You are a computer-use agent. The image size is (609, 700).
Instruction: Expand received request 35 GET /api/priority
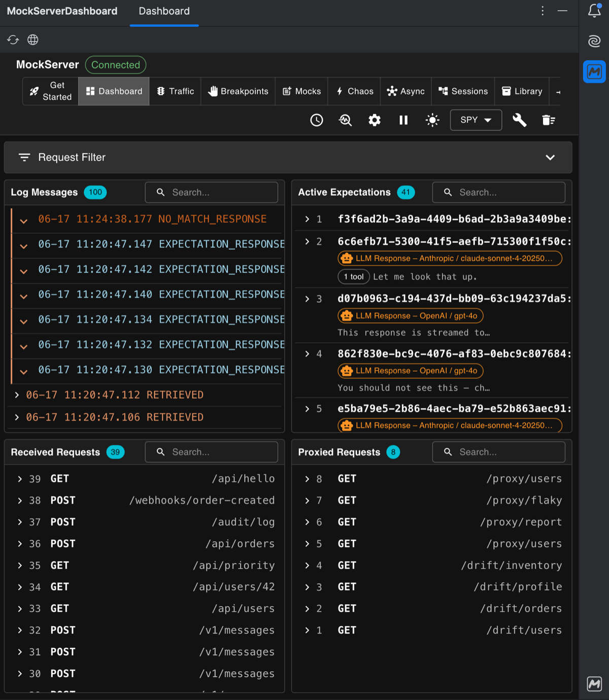tap(20, 566)
